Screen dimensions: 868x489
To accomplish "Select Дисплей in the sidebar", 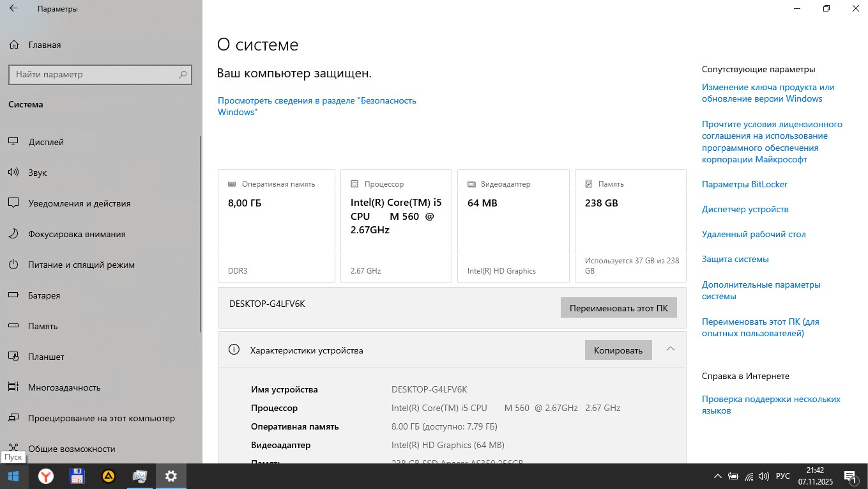I will (46, 142).
